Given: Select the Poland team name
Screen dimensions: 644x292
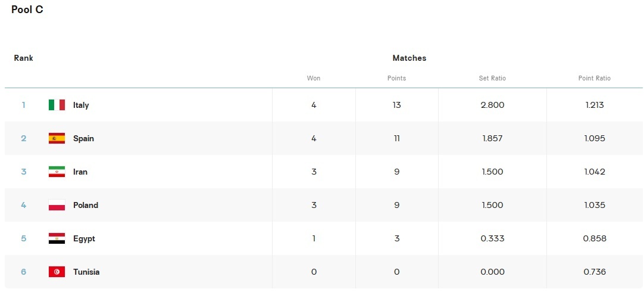Looking at the screenshot, I should click(86, 205).
